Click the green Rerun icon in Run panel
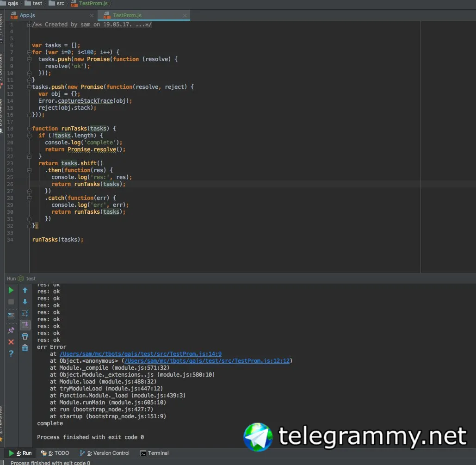 [x=11, y=291]
